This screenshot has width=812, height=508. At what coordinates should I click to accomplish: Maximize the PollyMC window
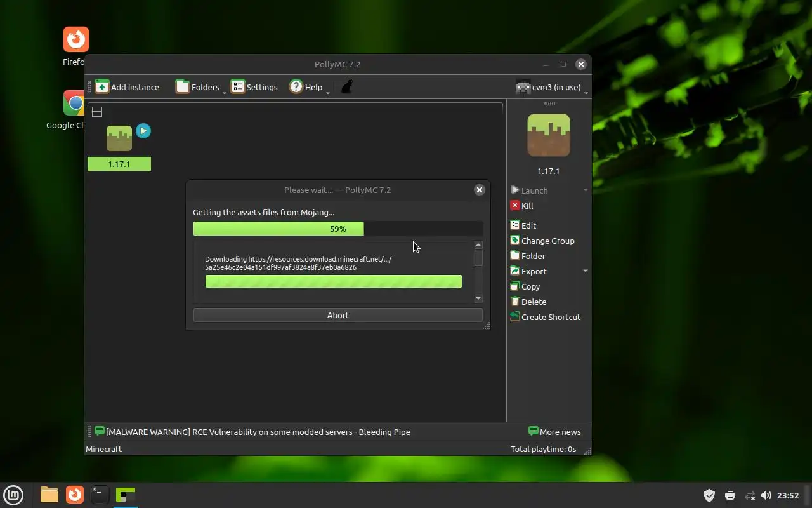[x=563, y=64]
